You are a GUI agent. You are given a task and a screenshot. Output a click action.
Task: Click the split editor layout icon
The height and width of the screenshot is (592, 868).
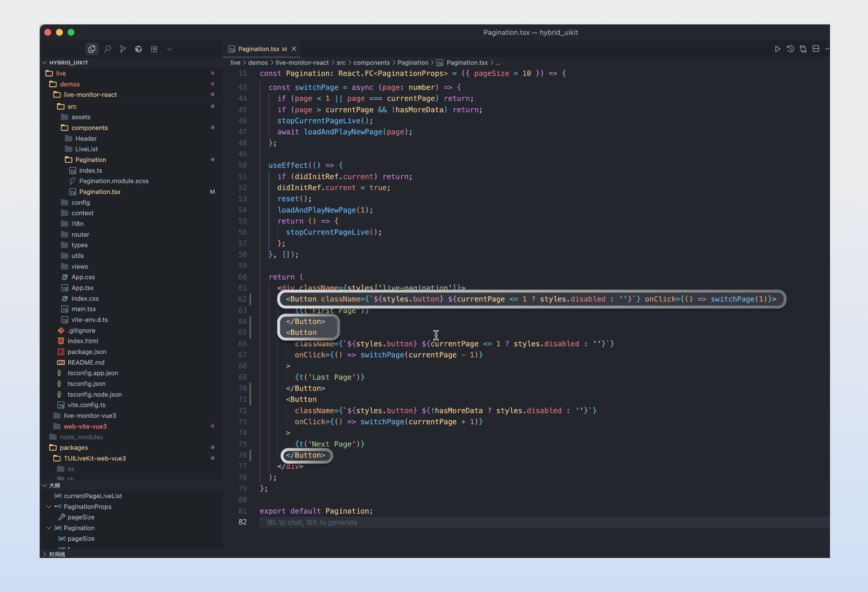(816, 49)
